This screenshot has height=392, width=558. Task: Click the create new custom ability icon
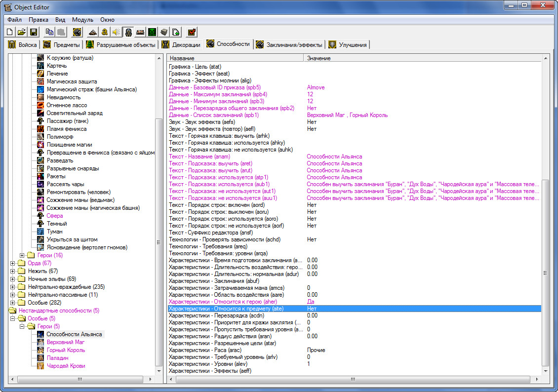coord(77,32)
